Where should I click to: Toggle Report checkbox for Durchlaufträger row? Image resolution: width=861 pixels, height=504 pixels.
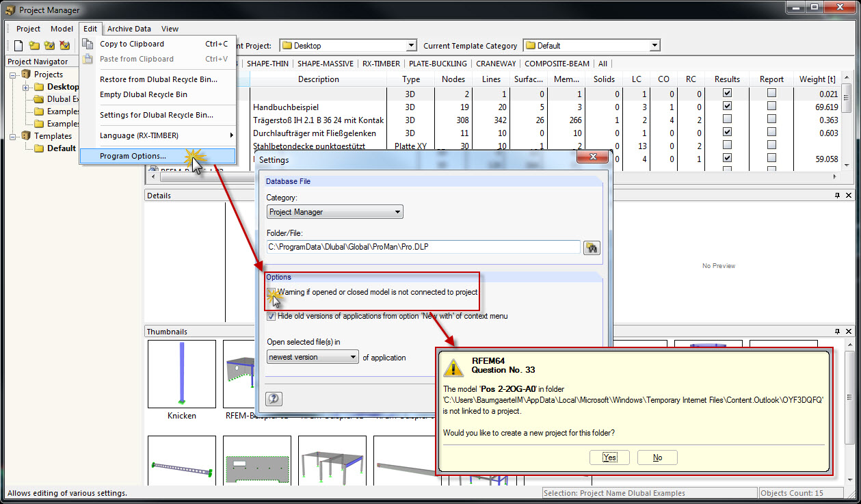point(771,133)
